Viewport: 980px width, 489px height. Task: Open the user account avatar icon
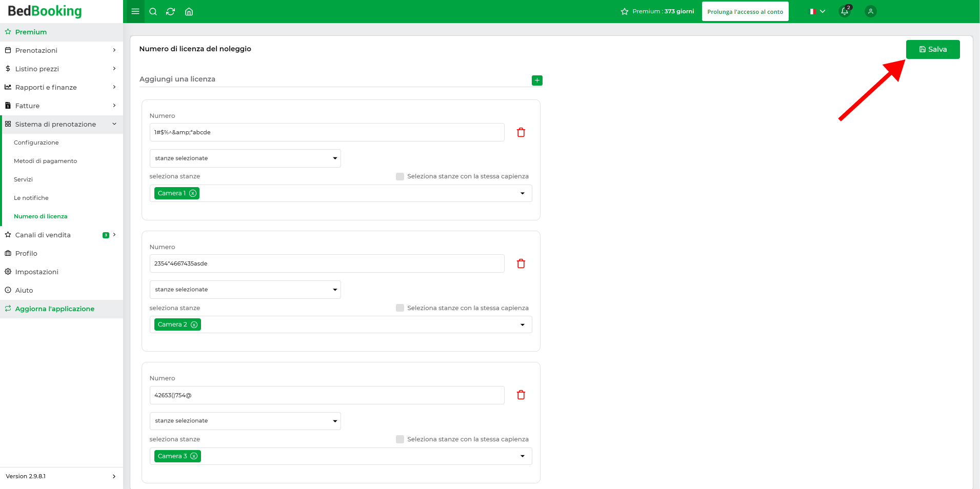pos(870,11)
